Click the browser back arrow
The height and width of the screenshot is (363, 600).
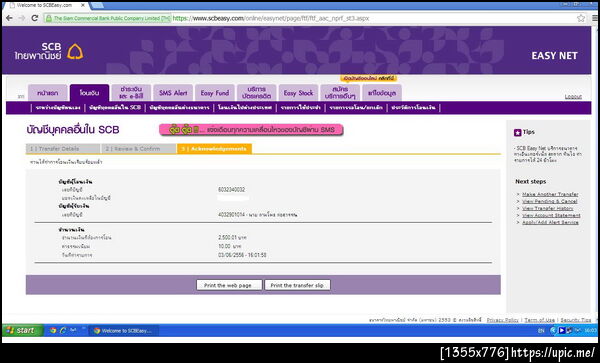pyautogui.click(x=9, y=18)
